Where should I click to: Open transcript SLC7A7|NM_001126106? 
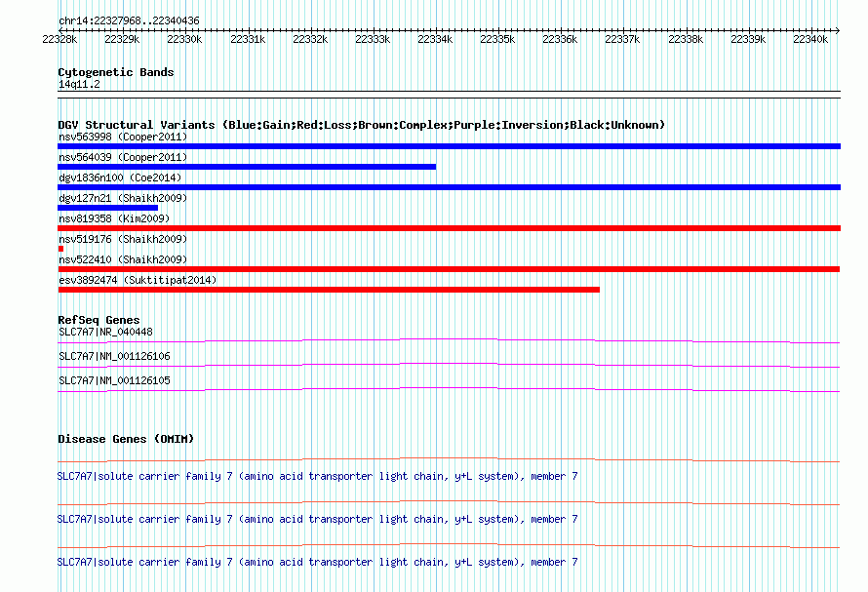(x=114, y=356)
